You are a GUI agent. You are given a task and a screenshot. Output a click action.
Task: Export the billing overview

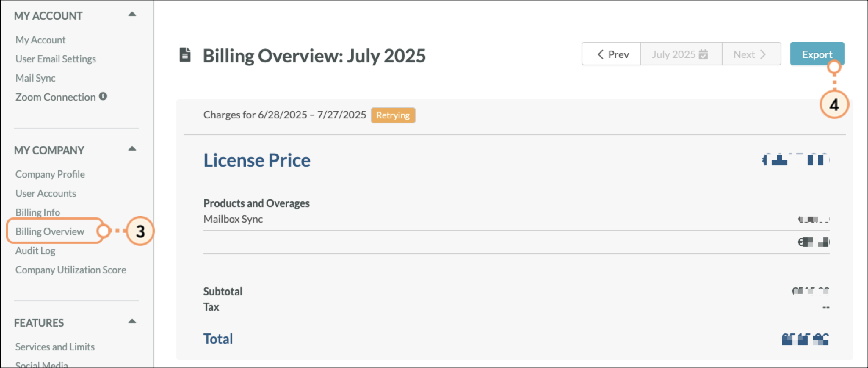pos(817,54)
